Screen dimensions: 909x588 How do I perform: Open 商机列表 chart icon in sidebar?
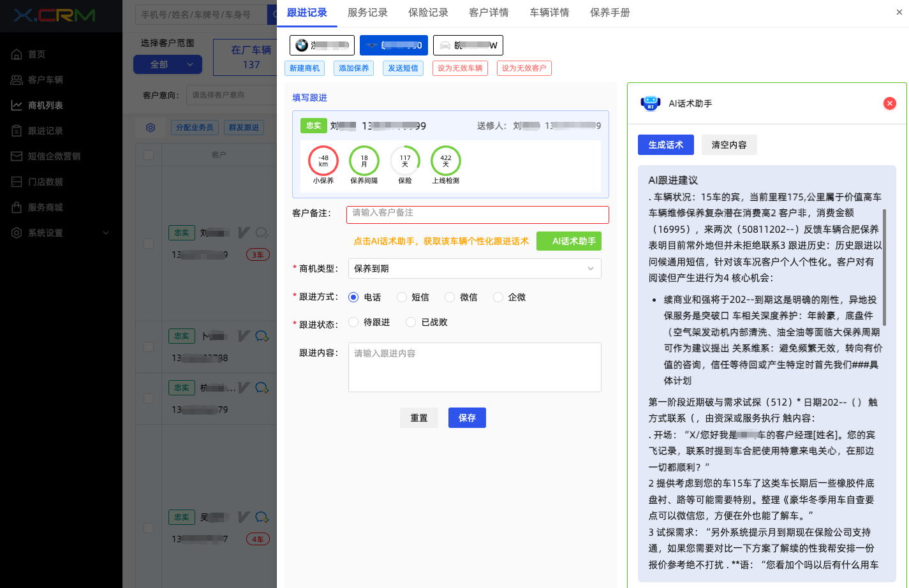(17, 105)
